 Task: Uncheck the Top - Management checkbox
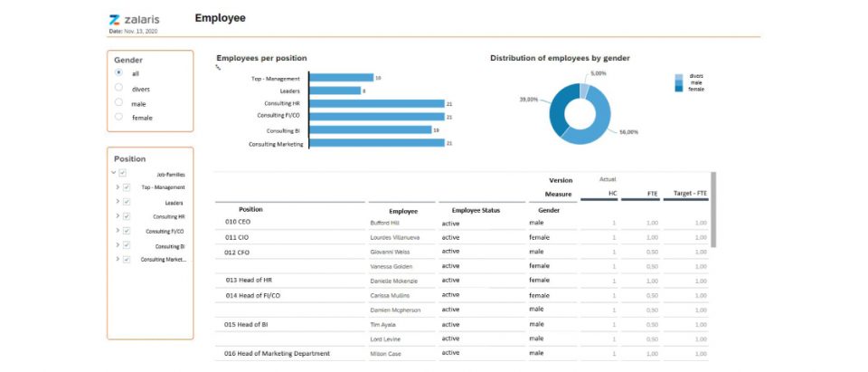(127, 187)
